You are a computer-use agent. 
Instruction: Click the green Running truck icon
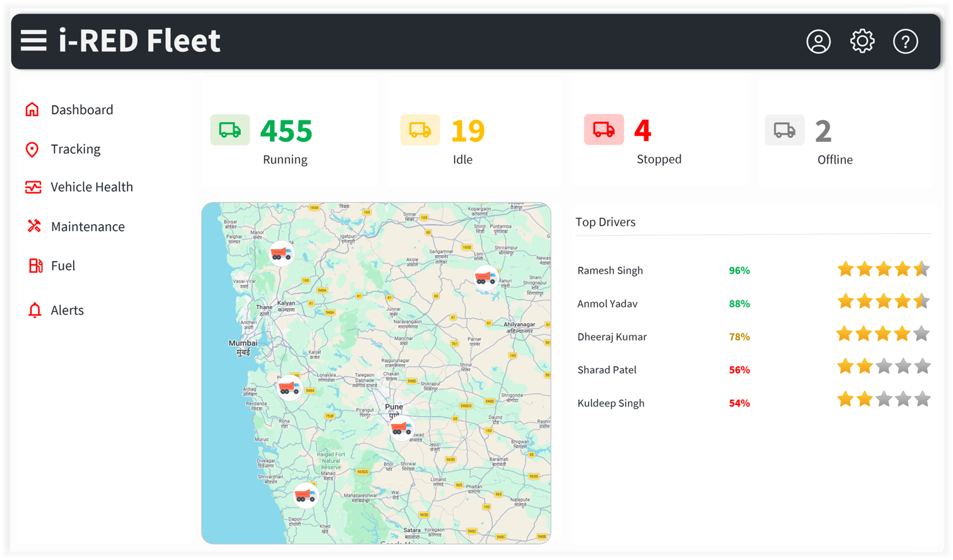[230, 130]
